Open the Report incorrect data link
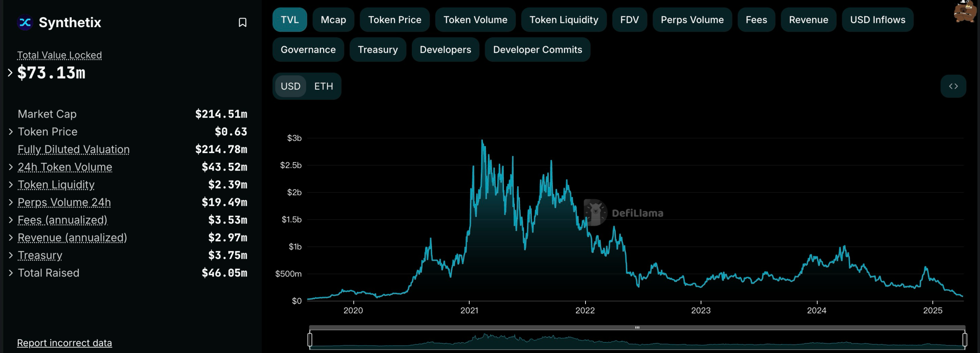 [64, 343]
